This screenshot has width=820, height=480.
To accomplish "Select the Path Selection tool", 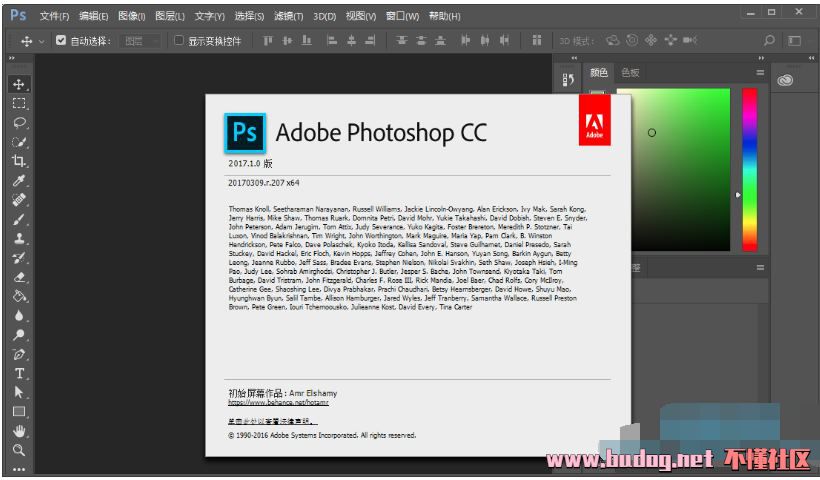I will tap(19, 392).
